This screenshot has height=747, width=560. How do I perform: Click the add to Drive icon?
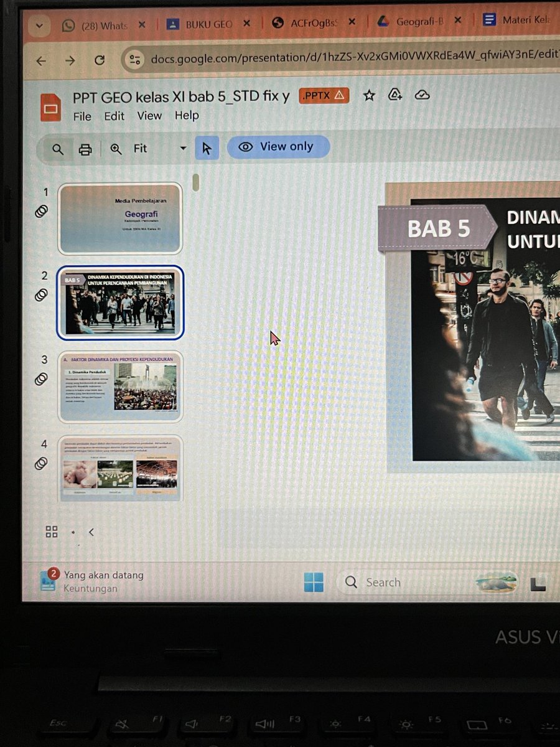(395, 95)
